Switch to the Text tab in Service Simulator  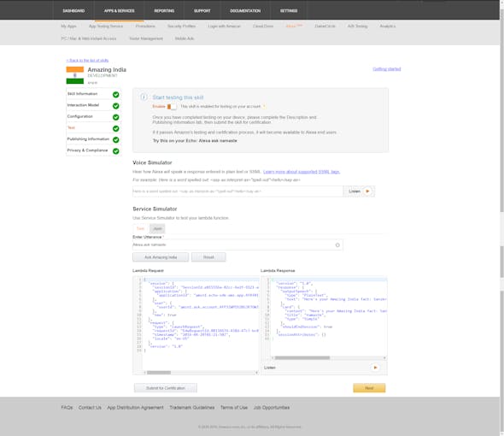[x=140, y=228]
